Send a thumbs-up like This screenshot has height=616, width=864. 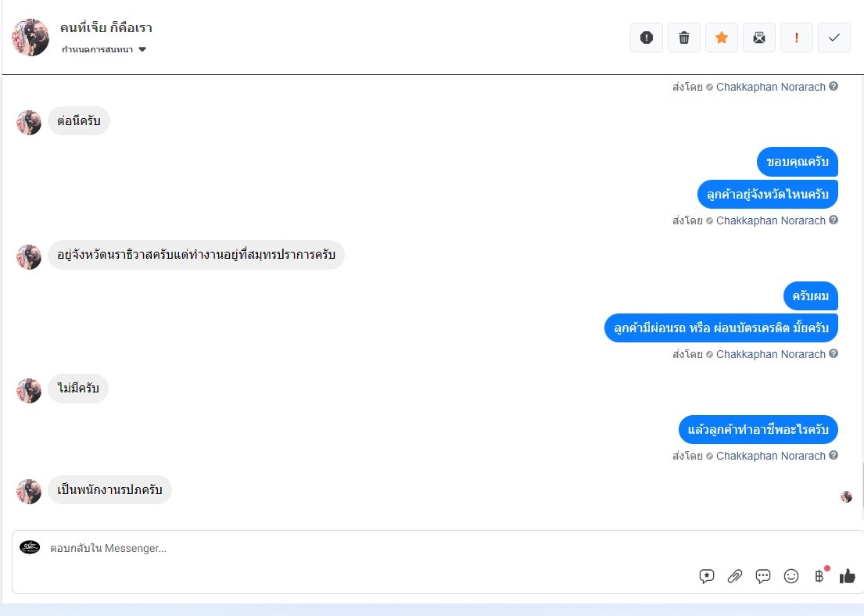847,576
